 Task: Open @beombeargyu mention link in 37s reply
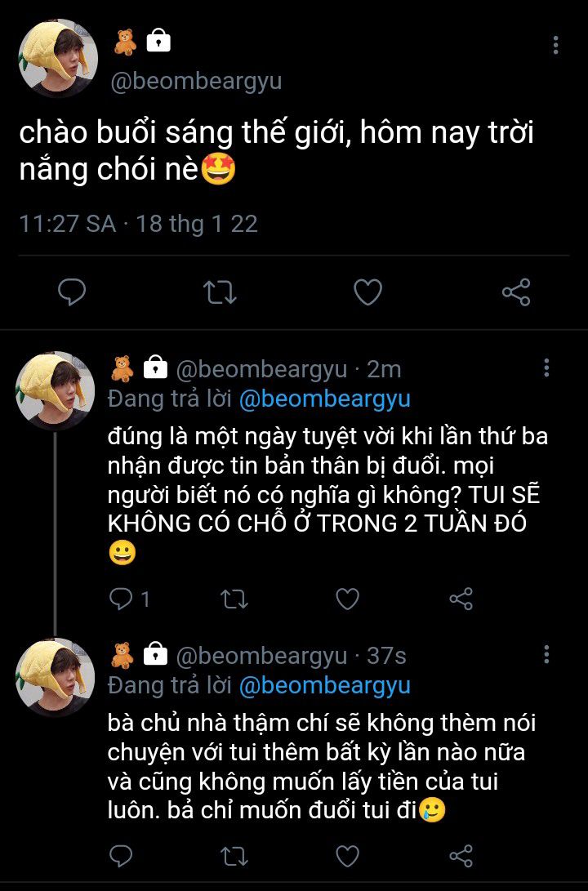pos(325,686)
